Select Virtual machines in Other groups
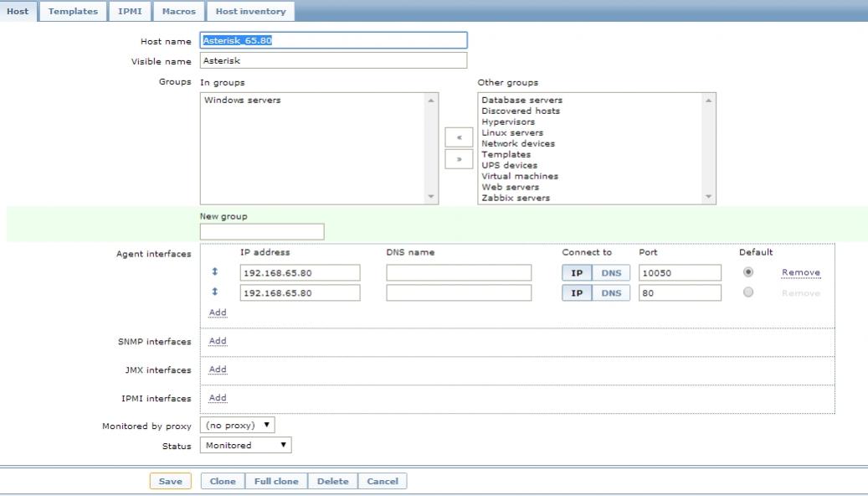868x496 pixels. (x=520, y=176)
